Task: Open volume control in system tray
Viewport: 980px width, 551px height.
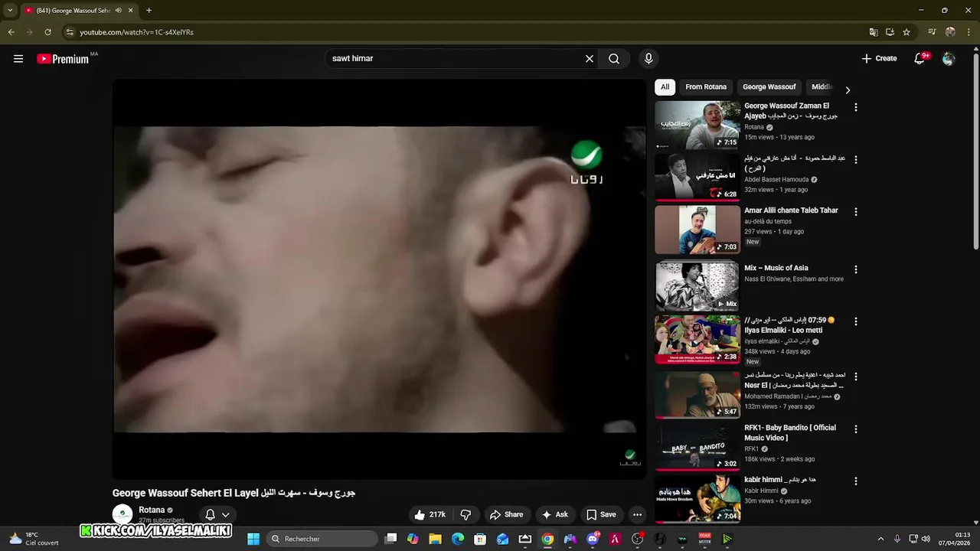Action: pos(926,539)
